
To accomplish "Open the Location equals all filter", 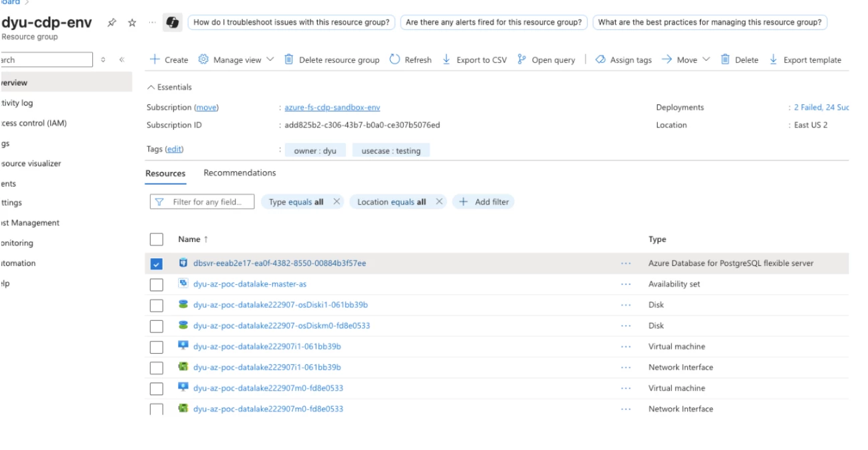I will pos(392,202).
